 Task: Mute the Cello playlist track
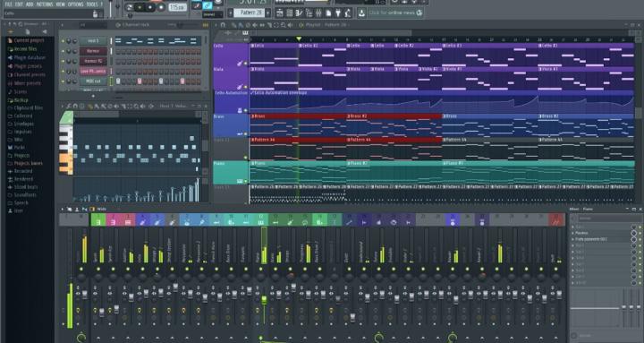[x=246, y=64]
